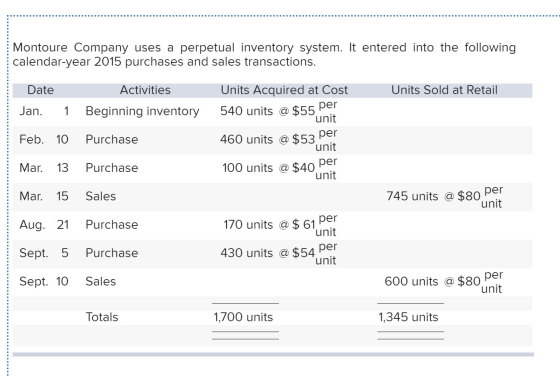Click the Mar. 13 date cell
Viewport: 560px width, 376px height.
click(x=44, y=168)
